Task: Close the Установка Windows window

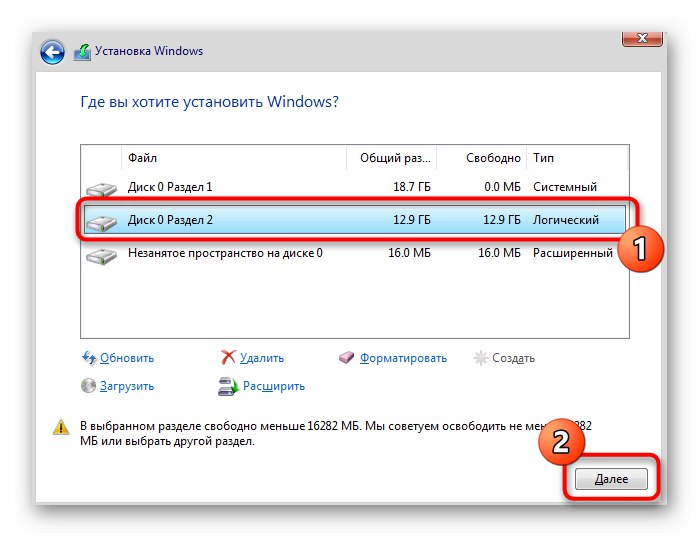Action: pos(642,38)
